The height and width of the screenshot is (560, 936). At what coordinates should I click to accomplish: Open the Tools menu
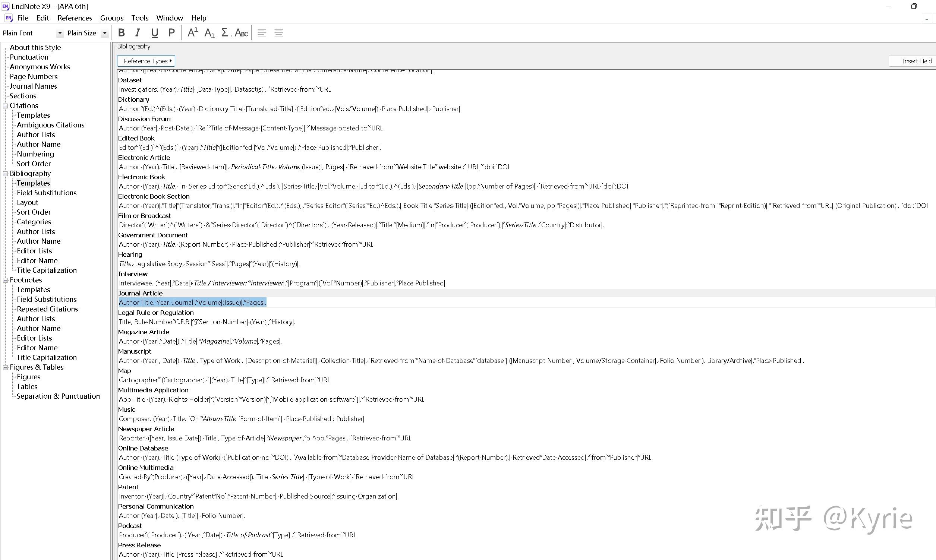point(140,18)
